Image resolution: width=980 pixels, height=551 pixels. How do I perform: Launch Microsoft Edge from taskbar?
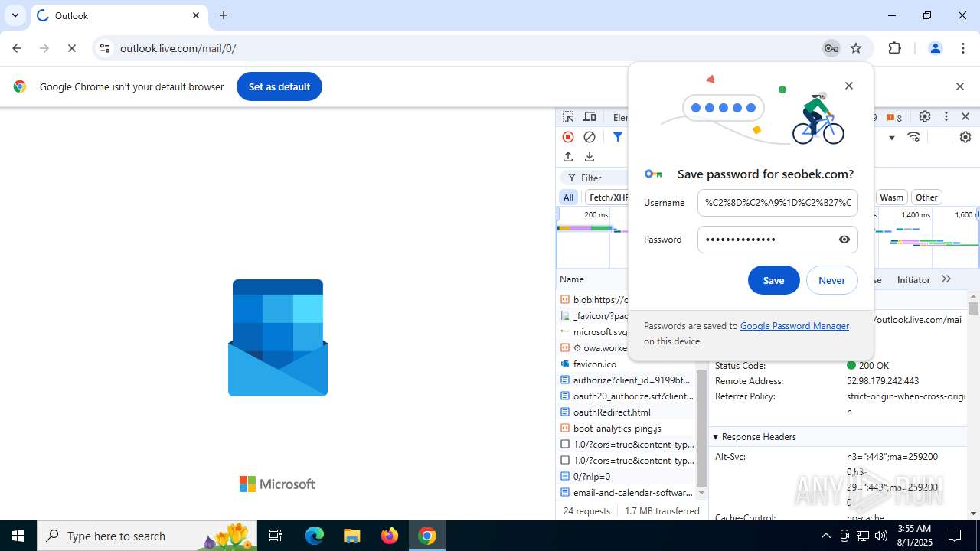315,536
